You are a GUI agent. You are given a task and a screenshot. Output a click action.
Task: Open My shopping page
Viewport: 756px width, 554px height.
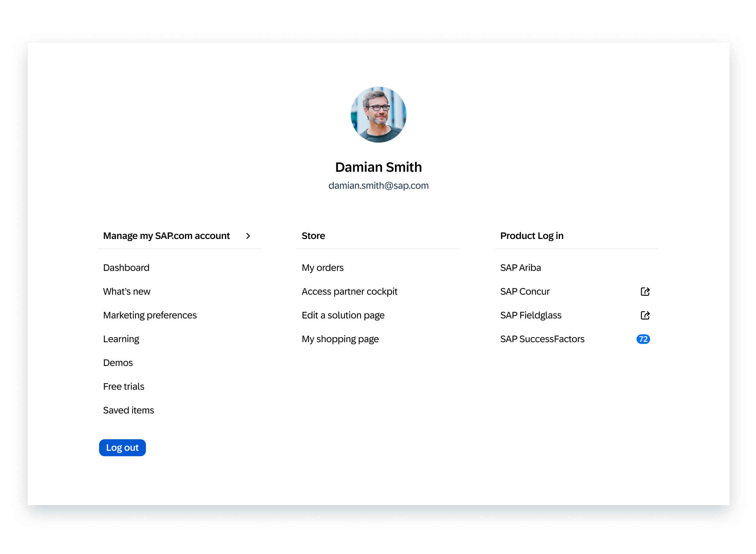[340, 339]
